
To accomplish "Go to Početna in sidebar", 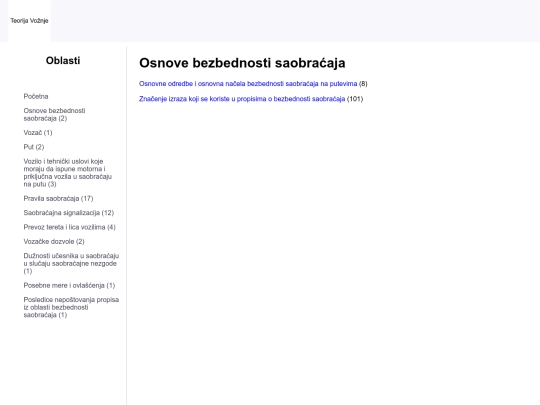I will tap(36, 96).
